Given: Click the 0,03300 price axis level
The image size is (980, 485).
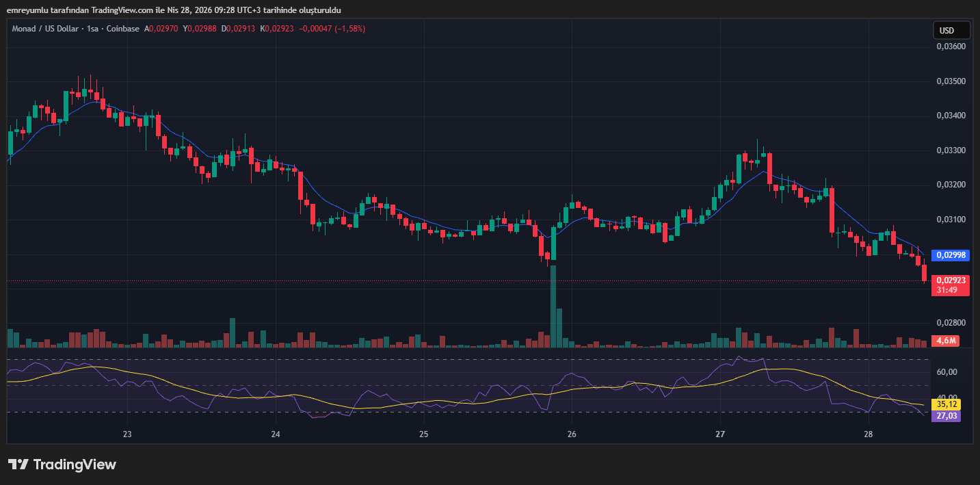Looking at the screenshot, I should tap(950, 150).
